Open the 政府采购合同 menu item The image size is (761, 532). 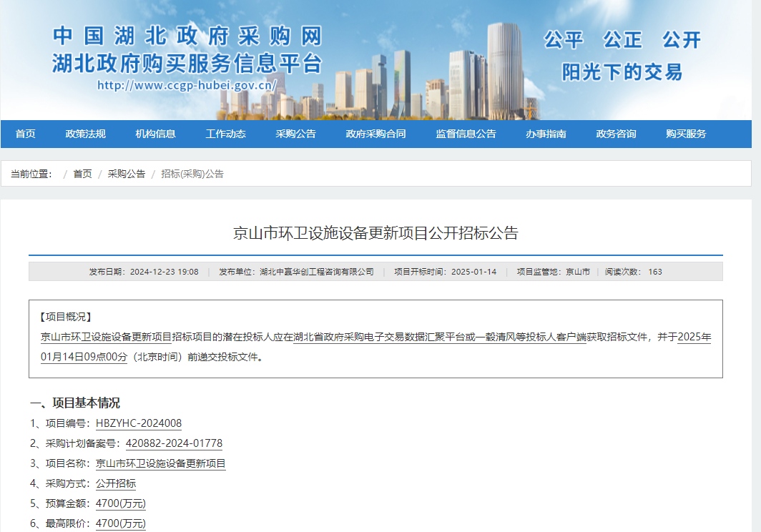point(375,134)
